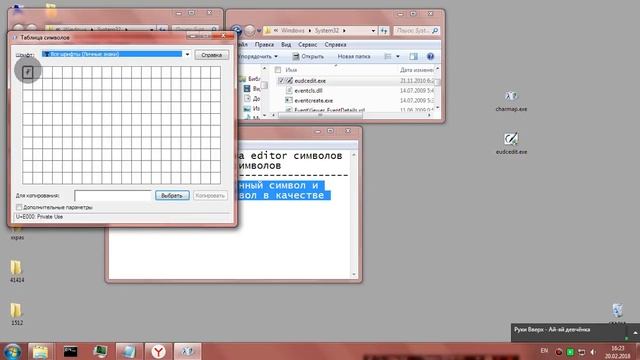Click the U+E000: Private Use status text
Viewport: 640px width, 360px height.
tap(39, 217)
